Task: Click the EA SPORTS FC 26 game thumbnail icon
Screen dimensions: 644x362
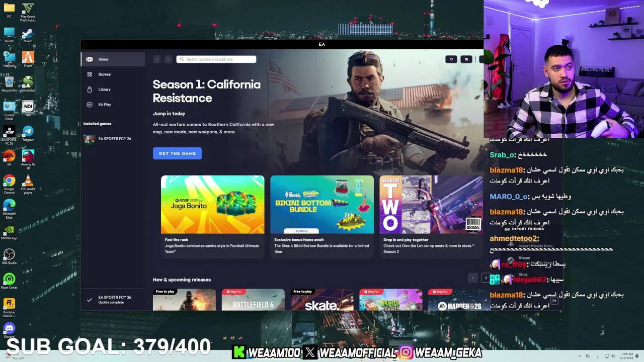Action: tap(89, 139)
